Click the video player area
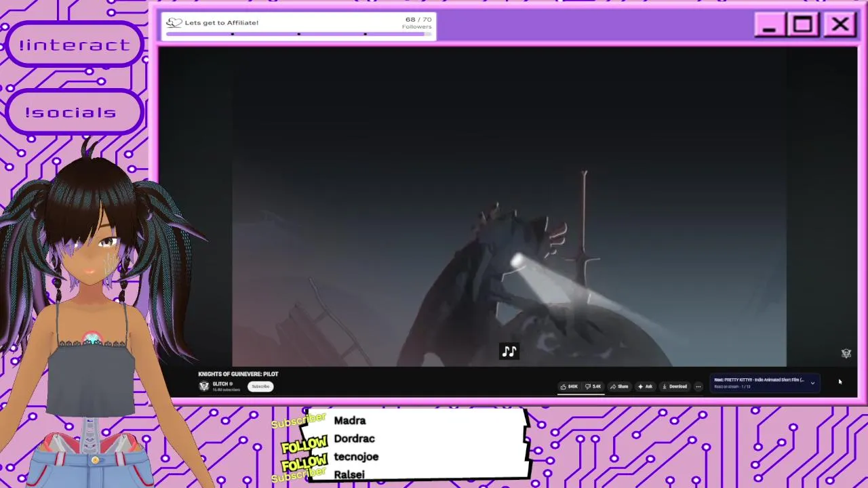 (509, 207)
